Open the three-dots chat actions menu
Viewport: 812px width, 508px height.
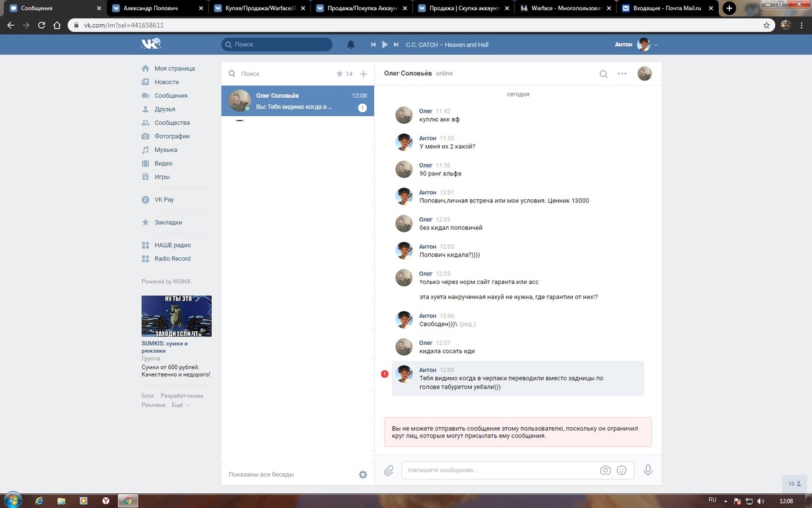point(622,74)
